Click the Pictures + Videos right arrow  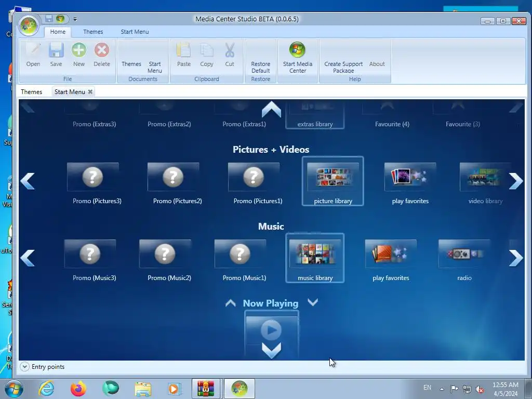point(516,181)
